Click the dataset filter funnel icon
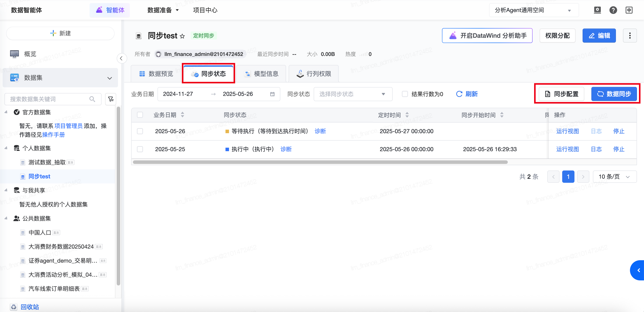The height and width of the screenshot is (312, 644). 111,99
